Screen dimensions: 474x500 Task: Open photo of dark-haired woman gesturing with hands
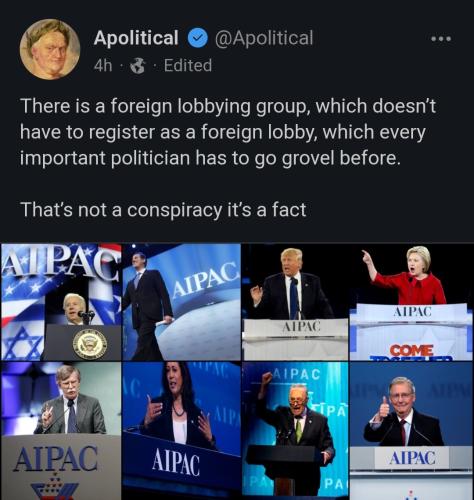coord(182,431)
